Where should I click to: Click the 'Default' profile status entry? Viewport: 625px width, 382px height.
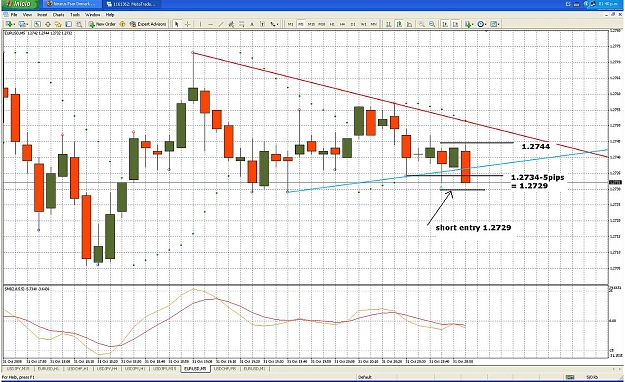point(364,377)
